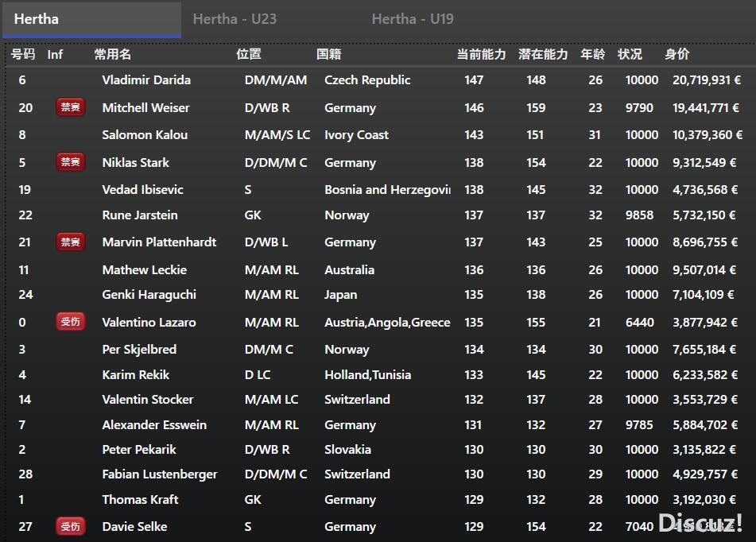756x542 pixels.
Task: Open the Hertha - U19 tab
Action: (x=413, y=19)
